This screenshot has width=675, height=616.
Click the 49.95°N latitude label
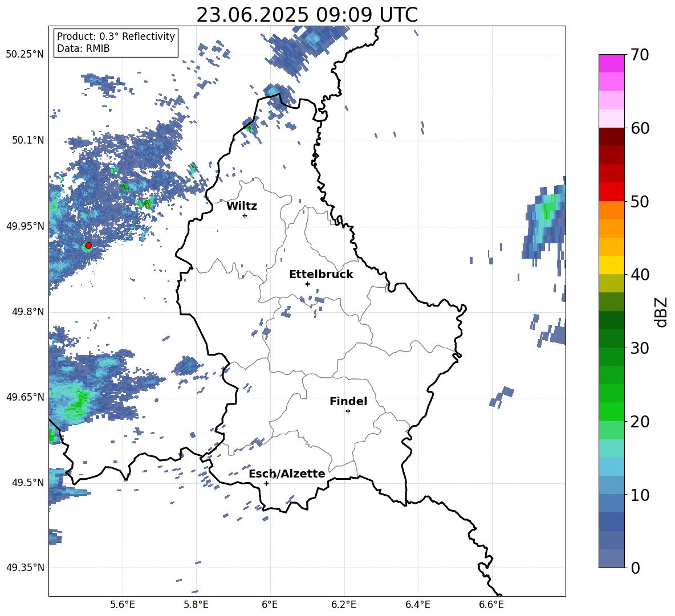point(25,226)
